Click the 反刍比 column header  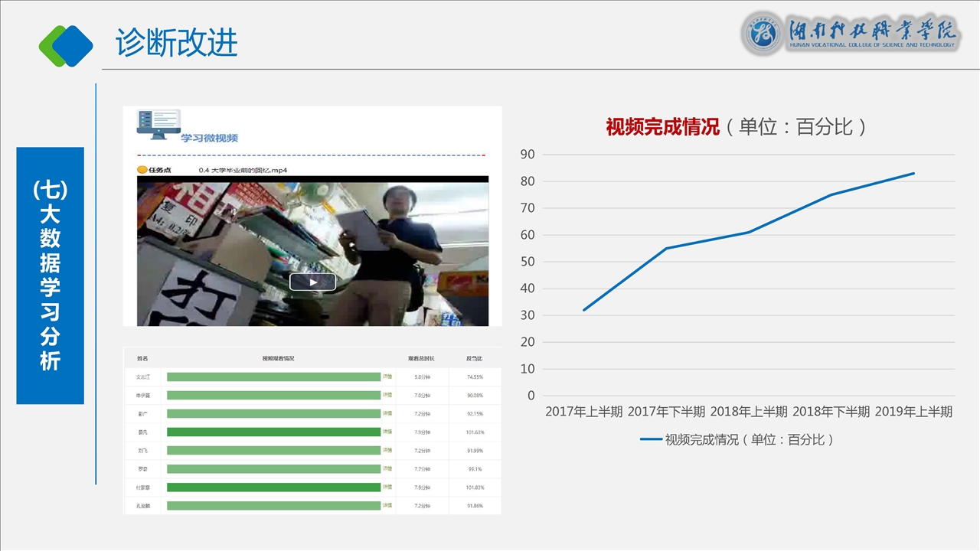[x=474, y=358]
